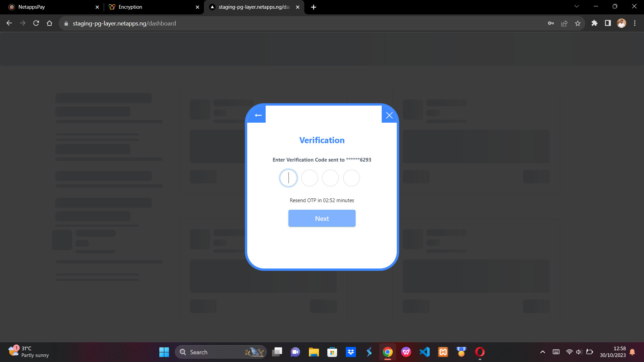Click the first OTP digit field
The height and width of the screenshot is (362, 644).
[x=288, y=178]
